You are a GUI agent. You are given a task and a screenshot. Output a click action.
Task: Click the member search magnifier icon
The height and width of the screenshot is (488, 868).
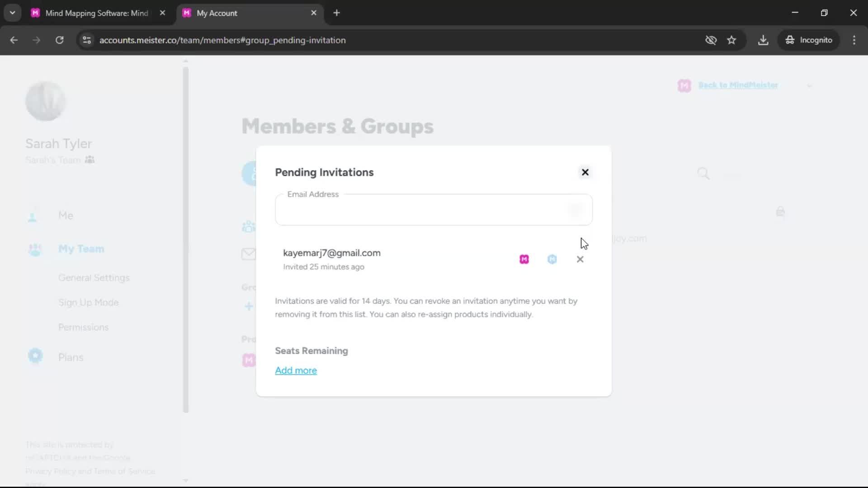703,174
